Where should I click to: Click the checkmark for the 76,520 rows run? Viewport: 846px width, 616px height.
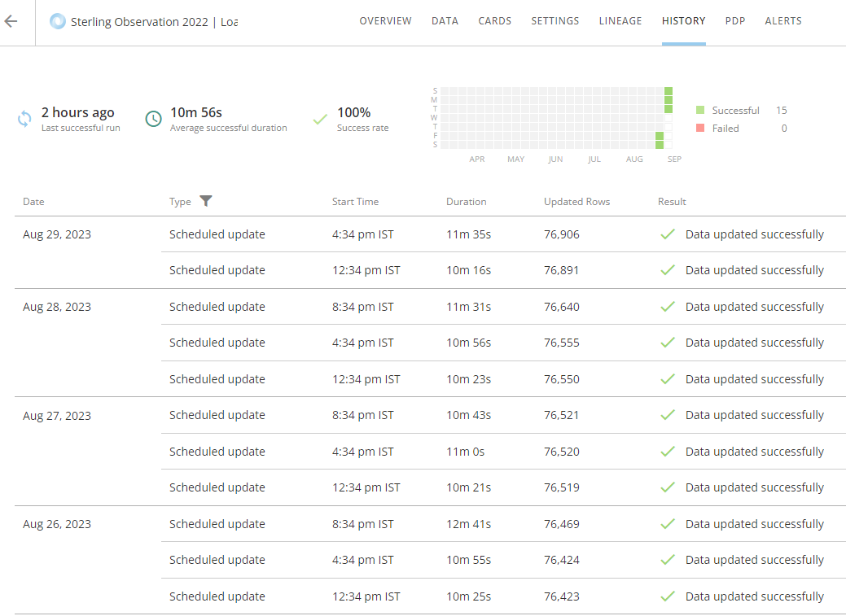(x=668, y=452)
